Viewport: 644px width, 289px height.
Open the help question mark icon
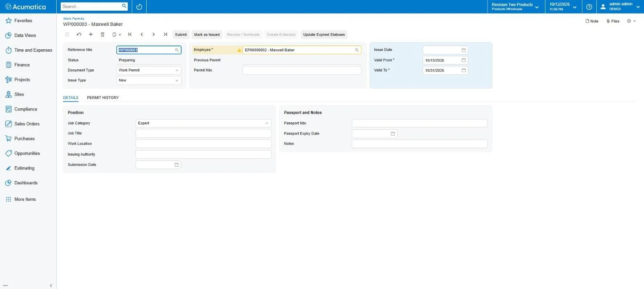[x=589, y=7]
